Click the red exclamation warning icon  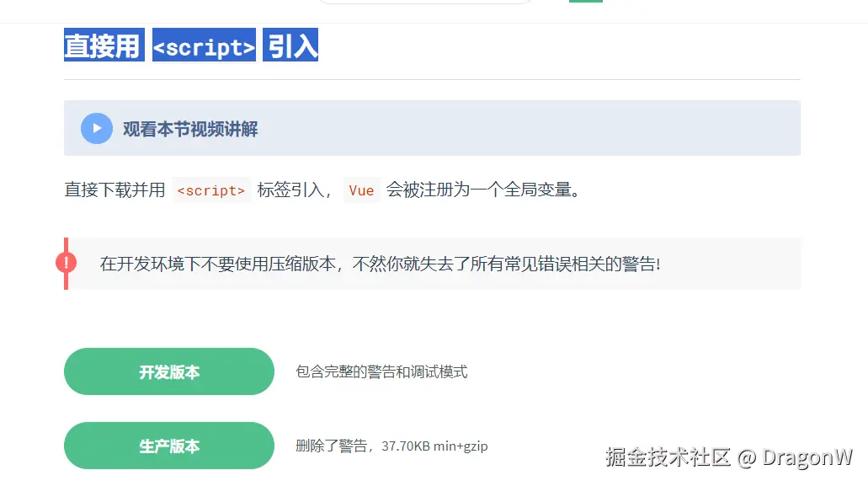66,263
